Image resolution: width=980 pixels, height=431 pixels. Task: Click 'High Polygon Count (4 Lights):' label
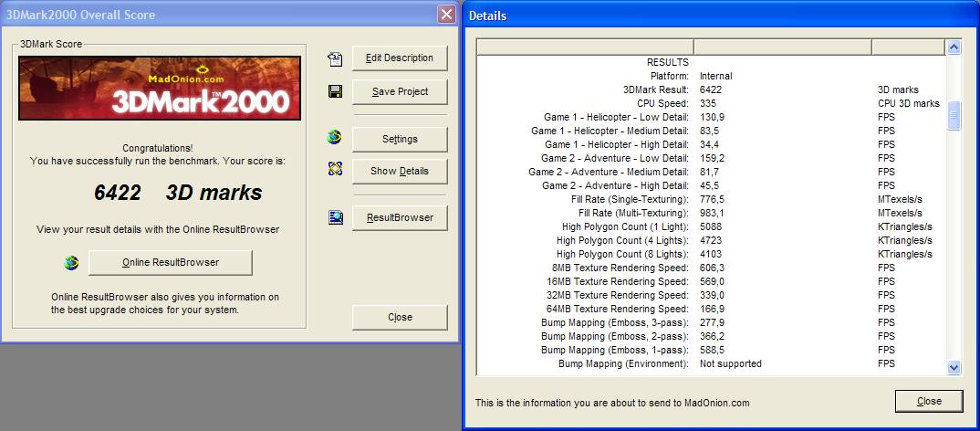(x=623, y=241)
